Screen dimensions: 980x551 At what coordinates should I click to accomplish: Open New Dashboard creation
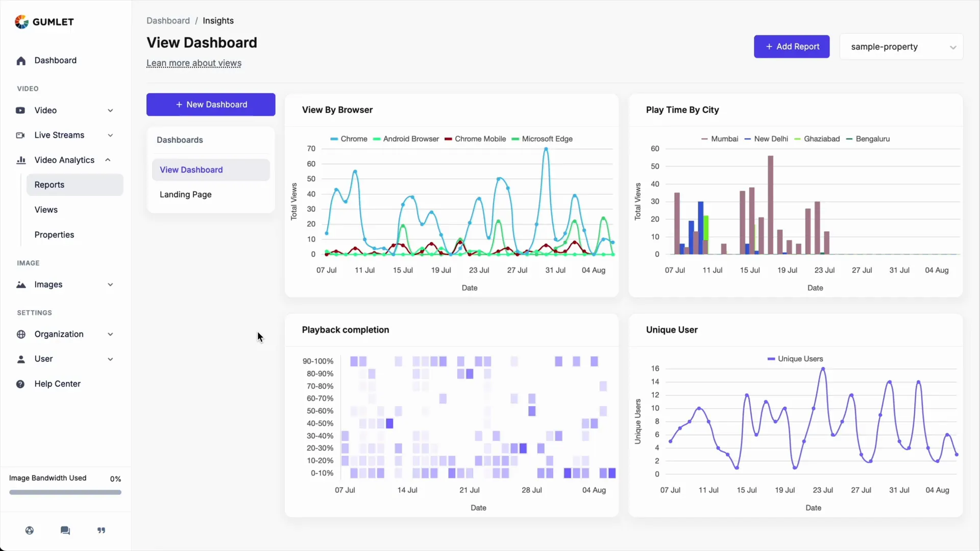point(211,104)
